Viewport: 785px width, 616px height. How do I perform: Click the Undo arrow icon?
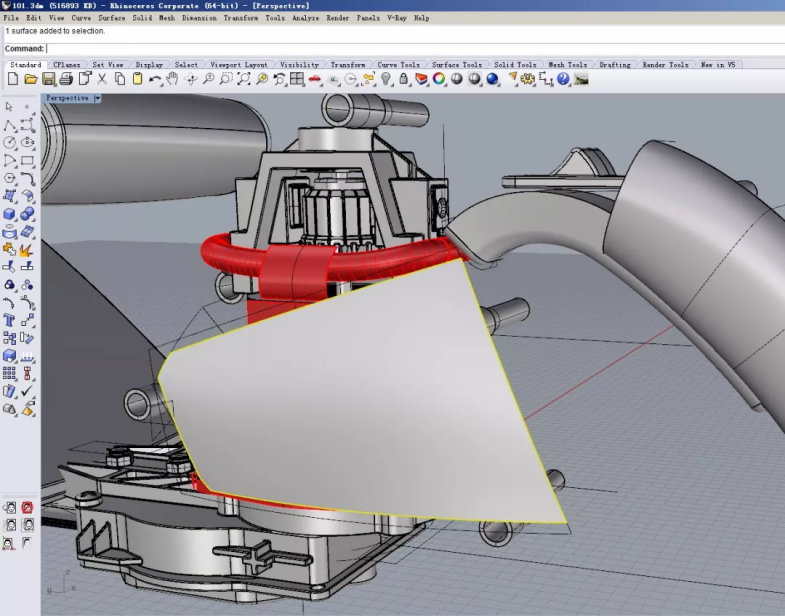[155, 79]
